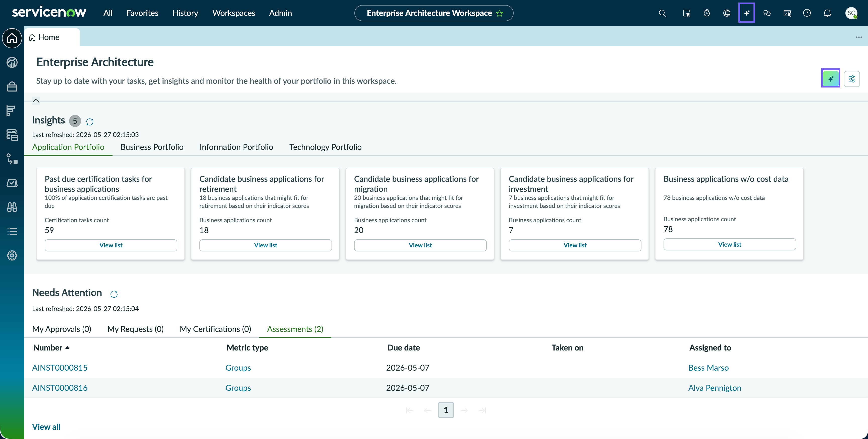Open the list view sidebar icon
The height and width of the screenshot is (439, 868).
[x=12, y=232]
